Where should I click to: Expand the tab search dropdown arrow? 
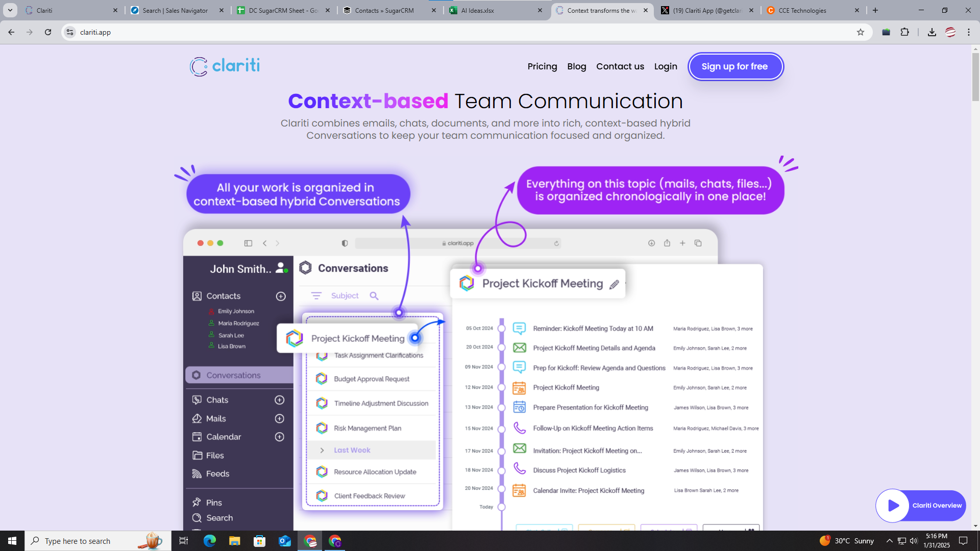(x=10, y=10)
